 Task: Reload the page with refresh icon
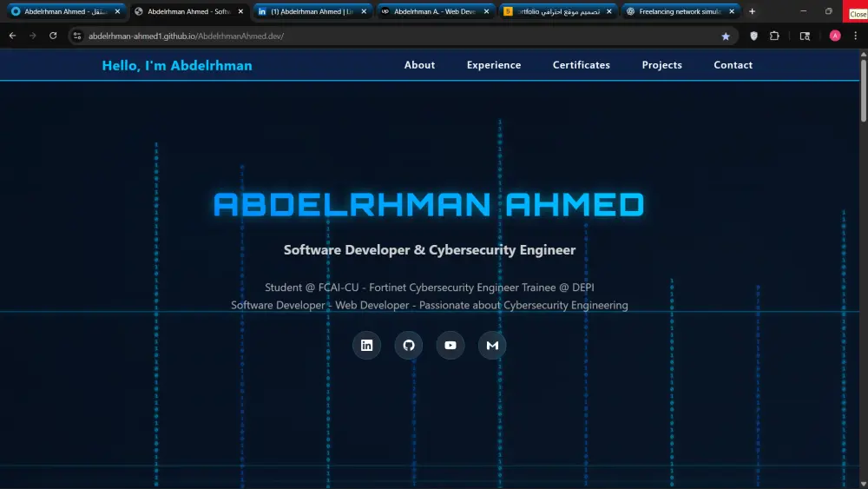53,36
